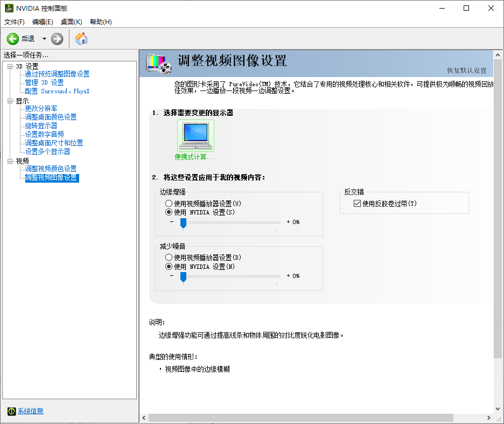Open 管理 3D 设置

coord(44,82)
